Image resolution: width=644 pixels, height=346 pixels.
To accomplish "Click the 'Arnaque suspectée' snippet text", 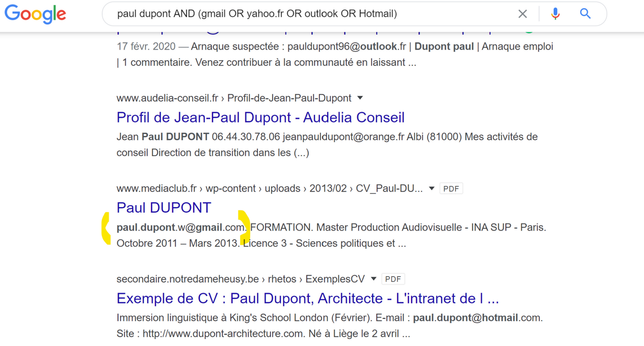I will coord(235,46).
